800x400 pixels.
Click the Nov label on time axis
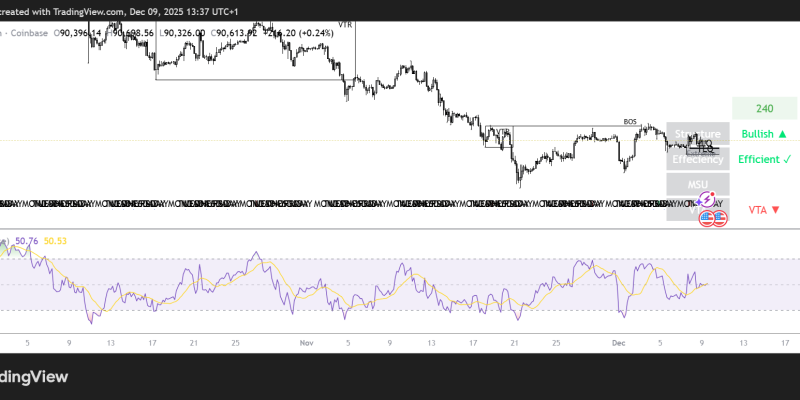click(x=307, y=341)
